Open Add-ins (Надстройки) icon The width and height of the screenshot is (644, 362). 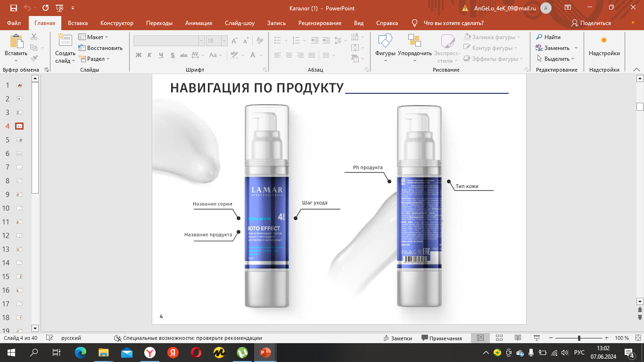pyautogui.click(x=604, y=41)
